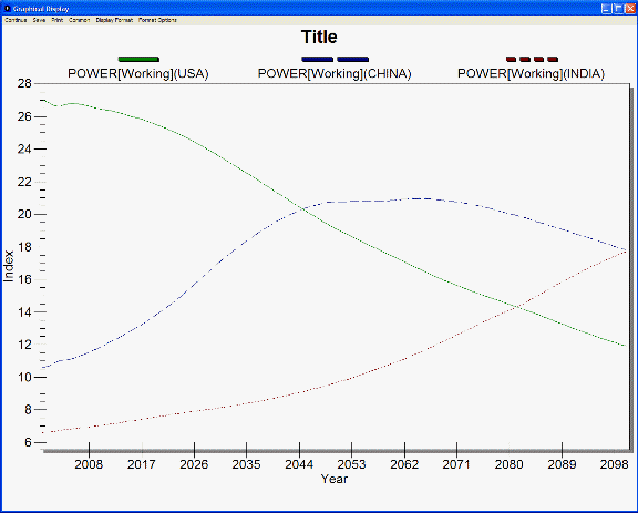This screenshot has height=513, width=638.
Task: Minimize the Graphical Display window
Action: (x=606, y=7)
